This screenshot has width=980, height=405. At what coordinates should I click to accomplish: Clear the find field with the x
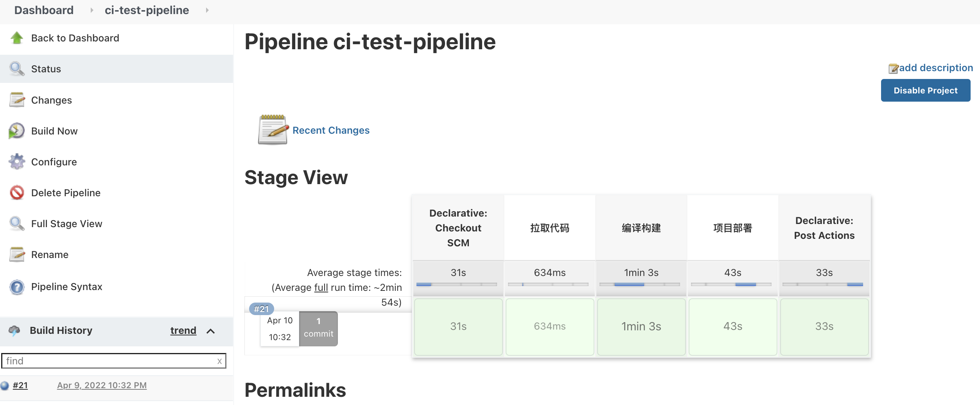[219, 361]
